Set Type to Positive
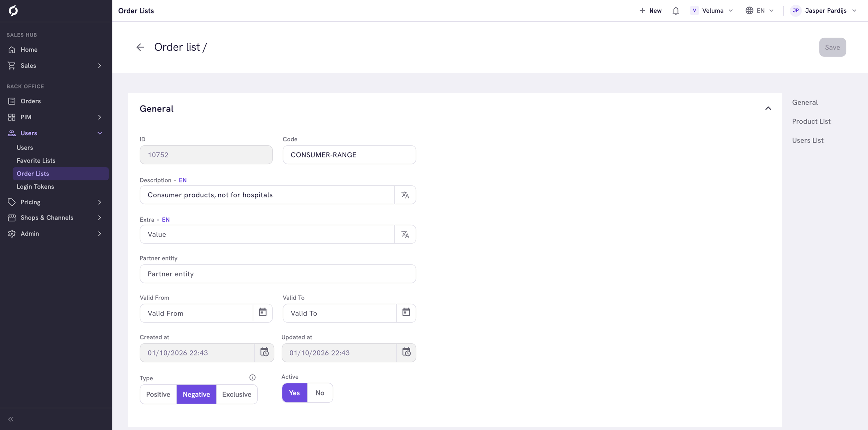 [x=158, y=394]
